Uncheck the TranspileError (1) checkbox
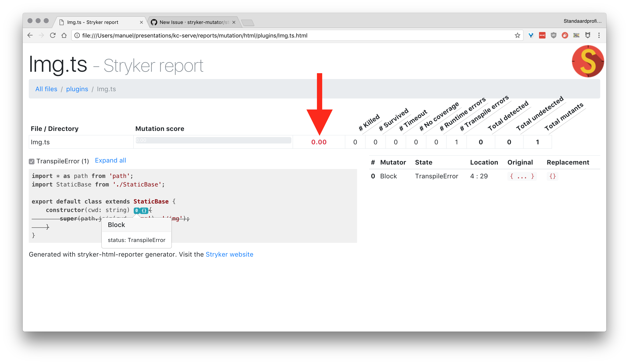The image size is (629, 364). tap(31, 162)
